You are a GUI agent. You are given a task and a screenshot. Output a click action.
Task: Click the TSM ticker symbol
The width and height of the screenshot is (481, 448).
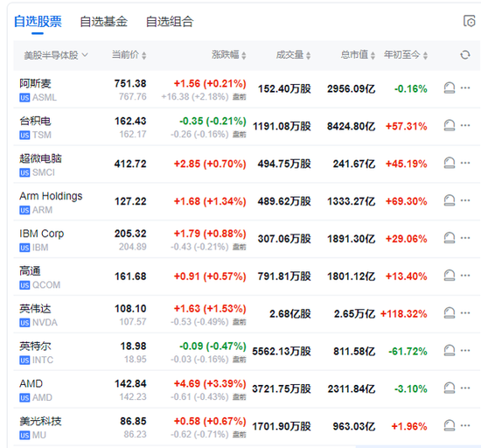coord(42,135)
